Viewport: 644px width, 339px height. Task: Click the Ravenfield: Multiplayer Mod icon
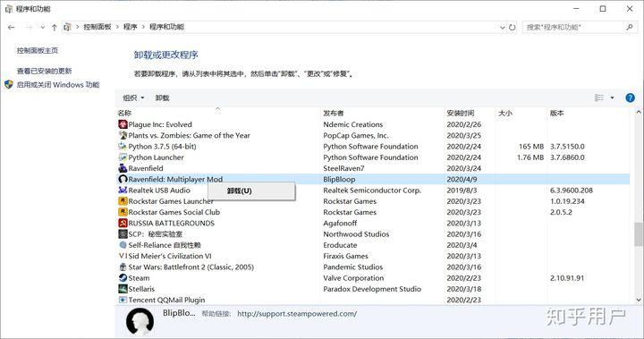(123, 179)
